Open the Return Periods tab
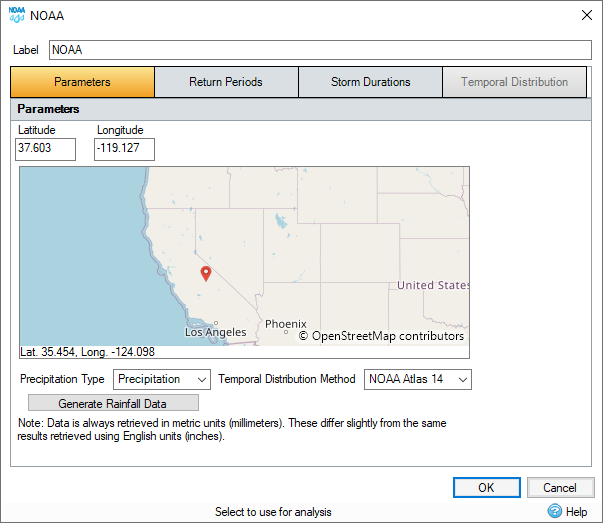The width and height of the screenshot is (603, 523). 226,82
